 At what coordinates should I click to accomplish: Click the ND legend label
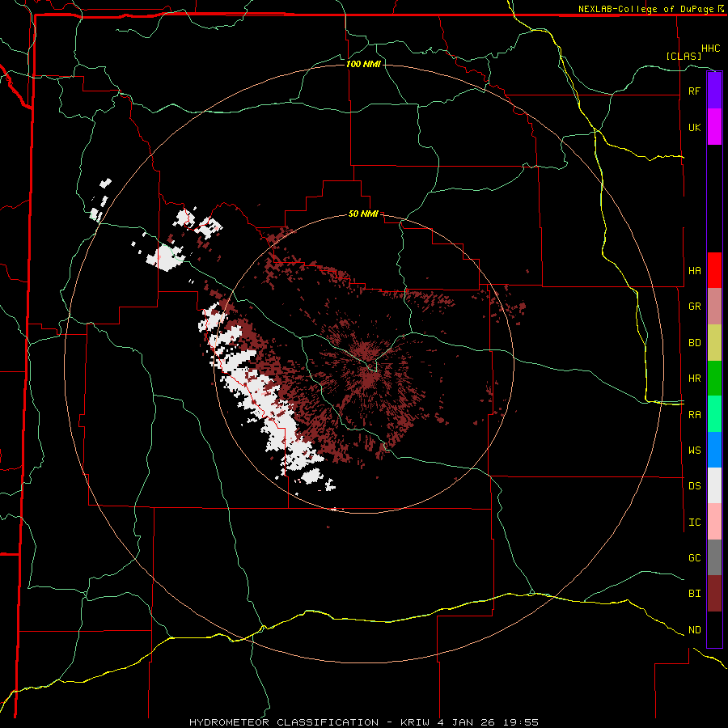694,630
